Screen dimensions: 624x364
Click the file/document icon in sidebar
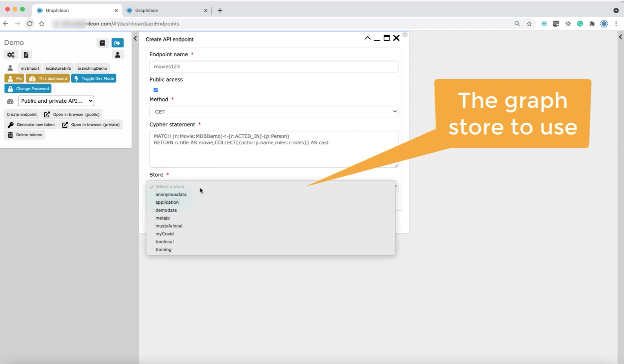click(x=26, y=55)
